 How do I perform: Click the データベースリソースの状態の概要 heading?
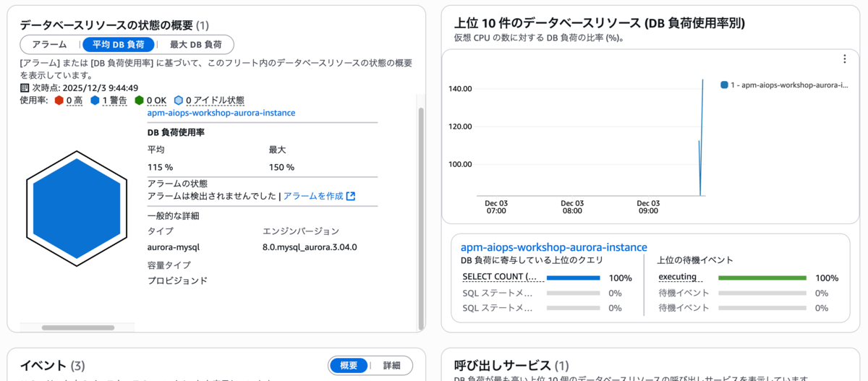click(x=114, y=25)
